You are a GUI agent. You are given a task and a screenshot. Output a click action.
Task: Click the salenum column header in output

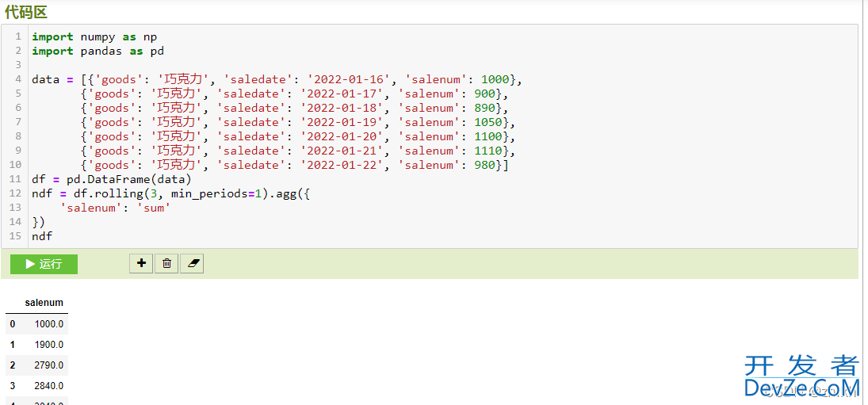click(44, 303)
